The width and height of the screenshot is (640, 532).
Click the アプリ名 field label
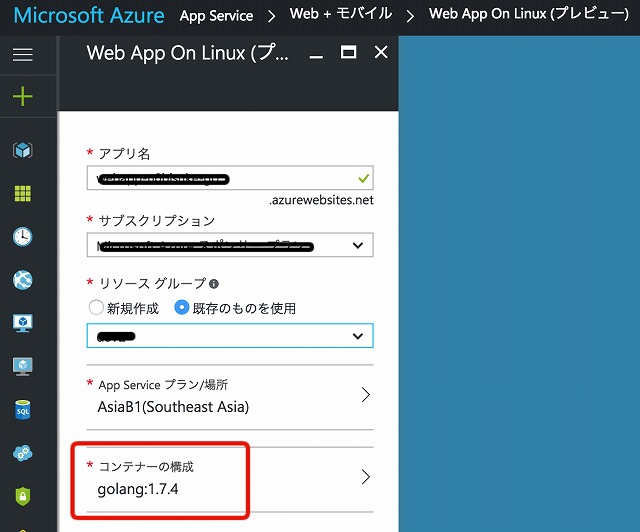click(124, 154)
